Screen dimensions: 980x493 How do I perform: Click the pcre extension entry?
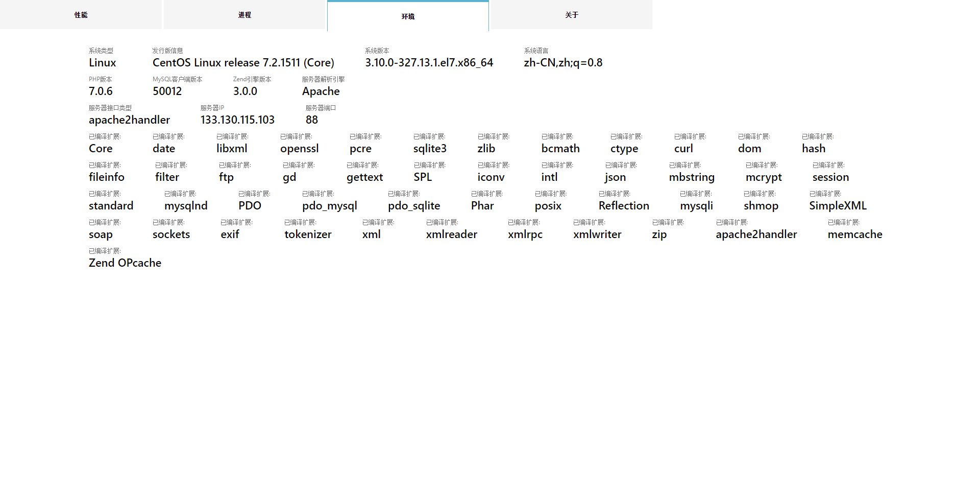coord(360,149)
